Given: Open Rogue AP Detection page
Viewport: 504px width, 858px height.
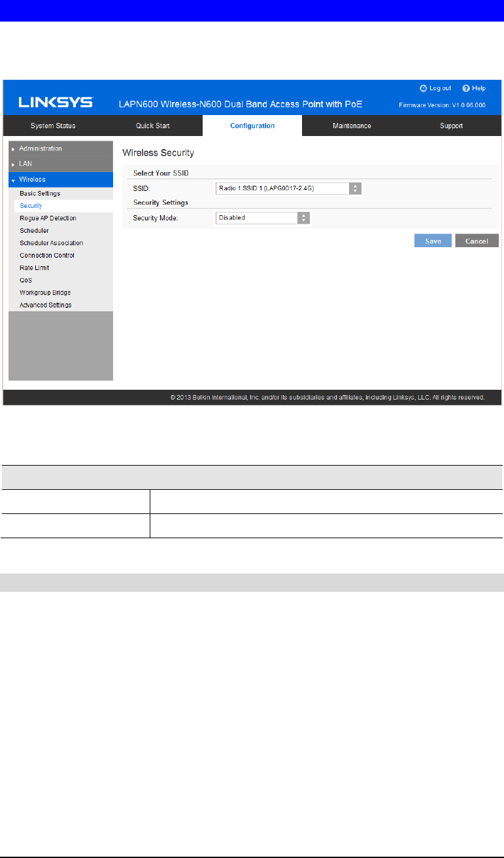Looking at the screenshot, I should [x=48, y=218].
